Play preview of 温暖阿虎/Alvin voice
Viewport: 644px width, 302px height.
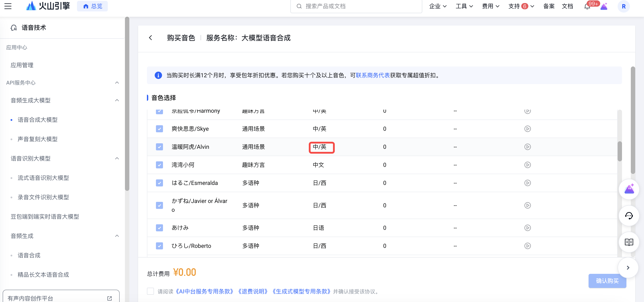[527, 147]
